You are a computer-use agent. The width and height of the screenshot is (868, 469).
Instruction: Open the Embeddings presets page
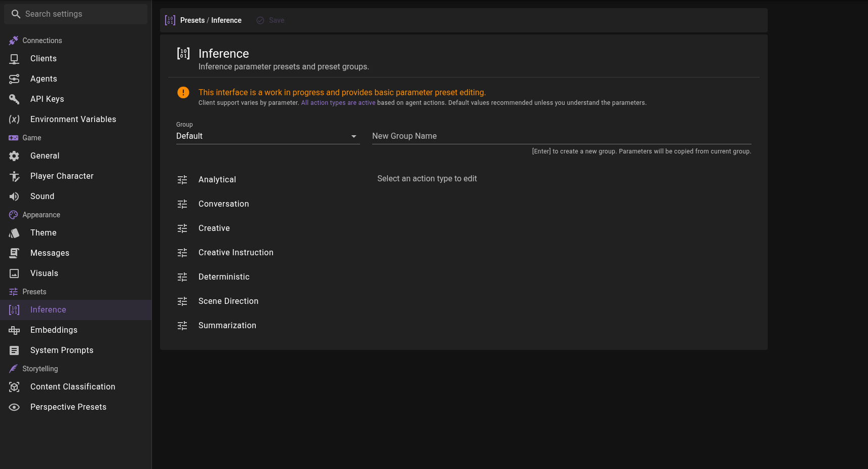(x=76, y=330)
